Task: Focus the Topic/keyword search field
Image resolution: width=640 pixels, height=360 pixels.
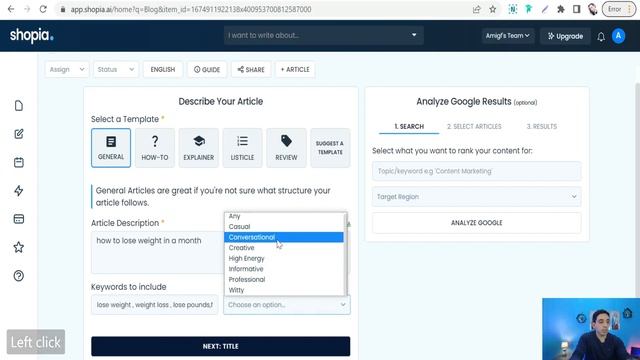Action: [x=476, y=171]
